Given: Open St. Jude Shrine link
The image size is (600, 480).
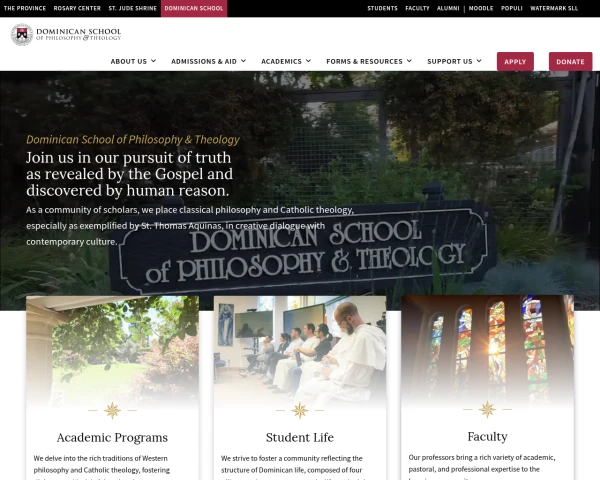Looking at the screenshot, I should [x=132, y=8].
